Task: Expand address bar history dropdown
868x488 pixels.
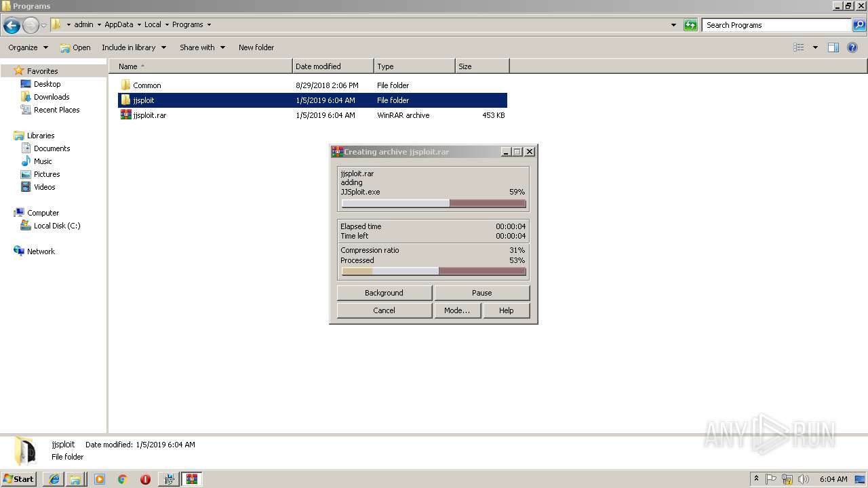Action: [673, 25]
